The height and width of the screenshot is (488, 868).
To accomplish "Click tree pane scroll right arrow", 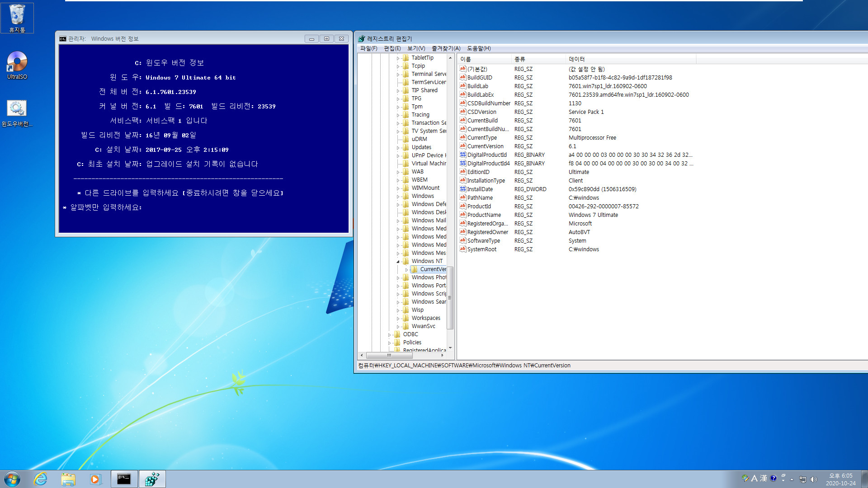I will coord(442,355).
